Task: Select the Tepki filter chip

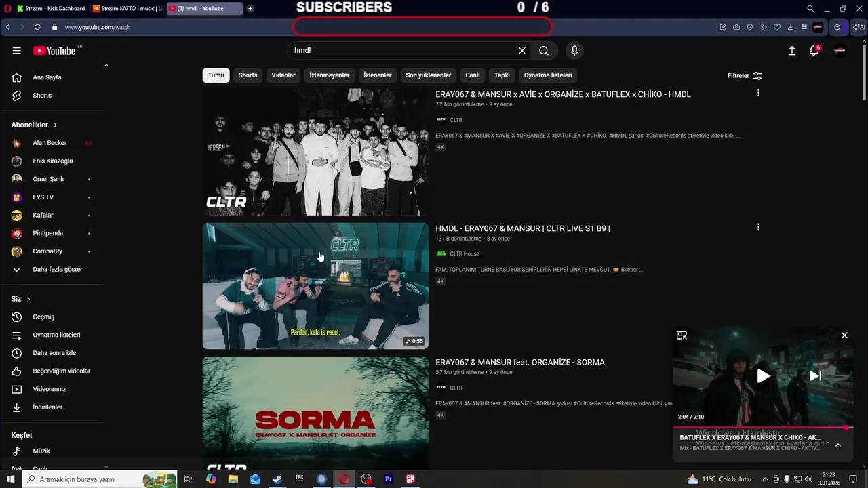Action: [502, 75]
